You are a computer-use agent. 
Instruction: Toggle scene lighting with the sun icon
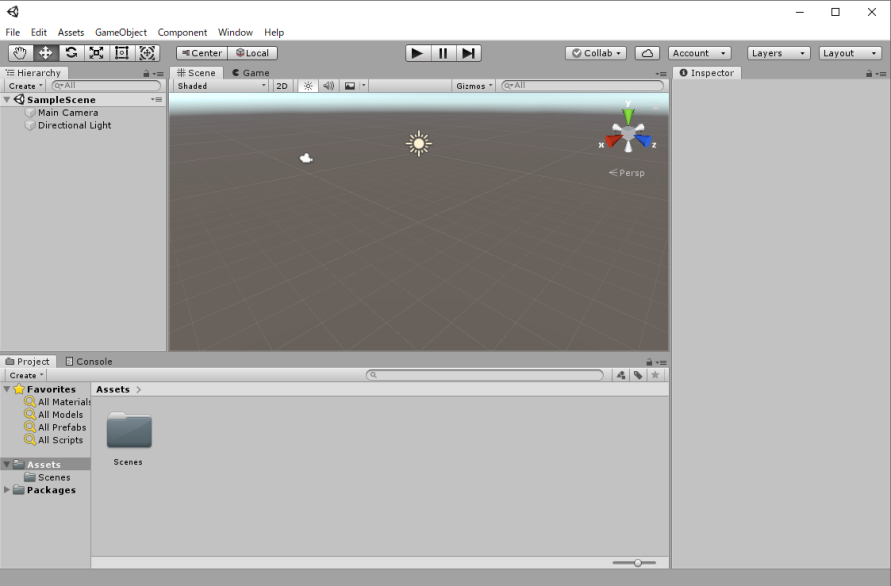point(308,86)
